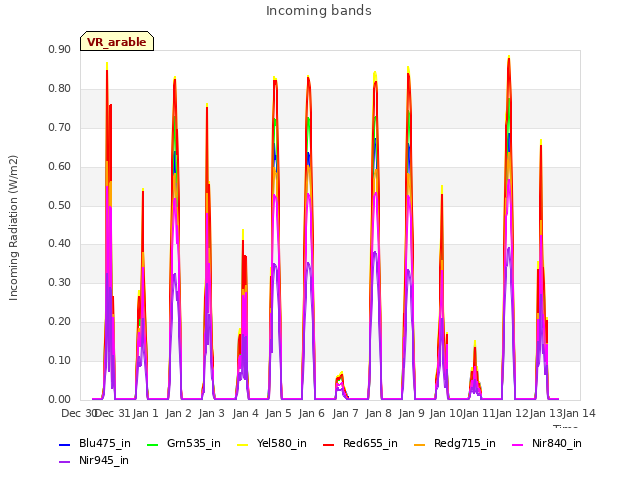The height and width of the screenshot is (480, 640).
Task: Click the Incoming Radiation (W/m2) axis label
Action: coord(13,228)
